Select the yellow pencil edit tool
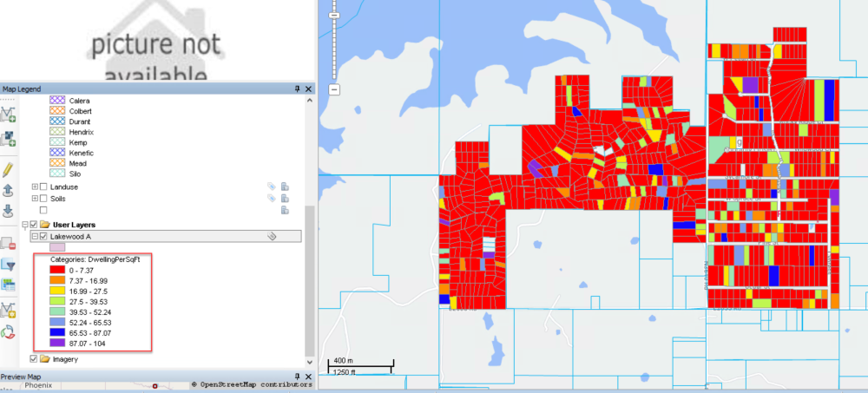The image size is (868, 393). 8,169
